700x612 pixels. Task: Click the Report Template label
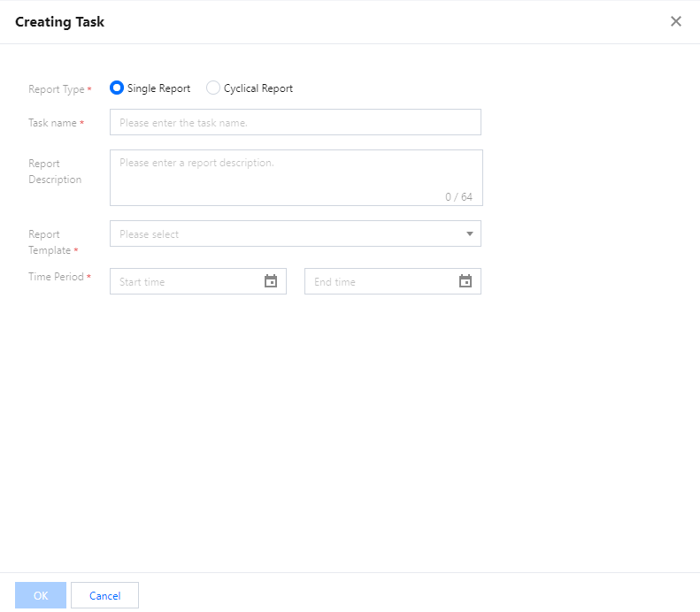pyautogui.click(x=50, y=242)
